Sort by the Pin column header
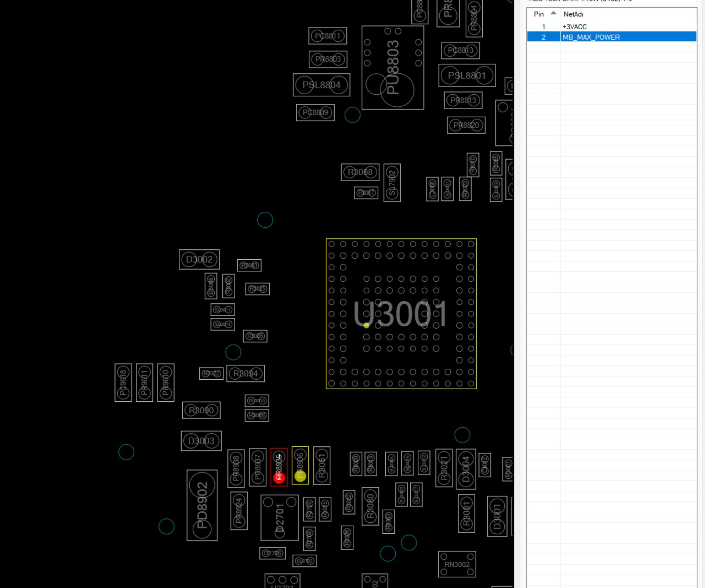The height and width of the screenshot is (588, 705). click(x=538, y=14)
